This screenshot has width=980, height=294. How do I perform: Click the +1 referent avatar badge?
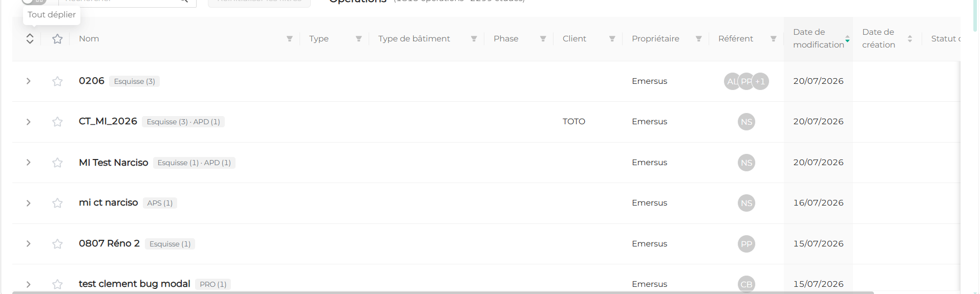pos(760,81)
